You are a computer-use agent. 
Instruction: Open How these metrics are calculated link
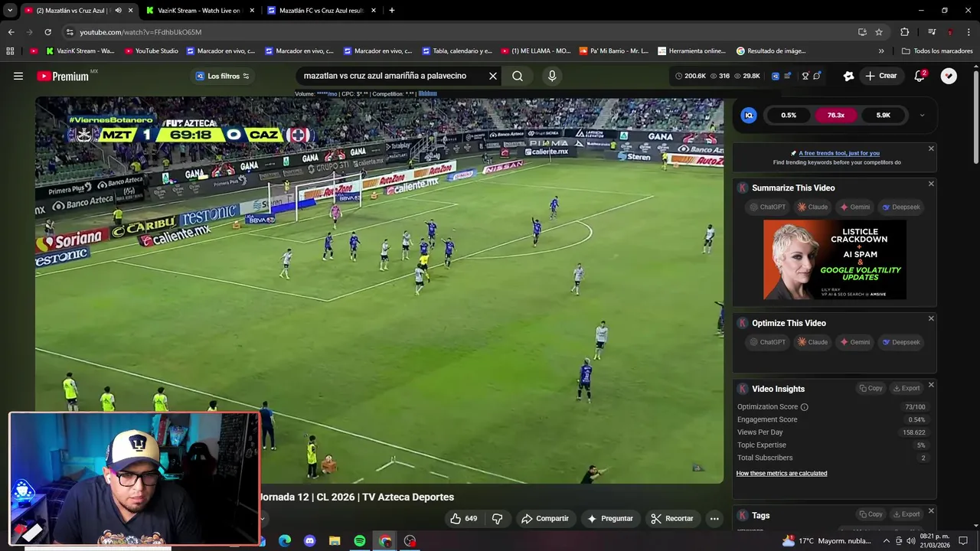coord(782,474)
